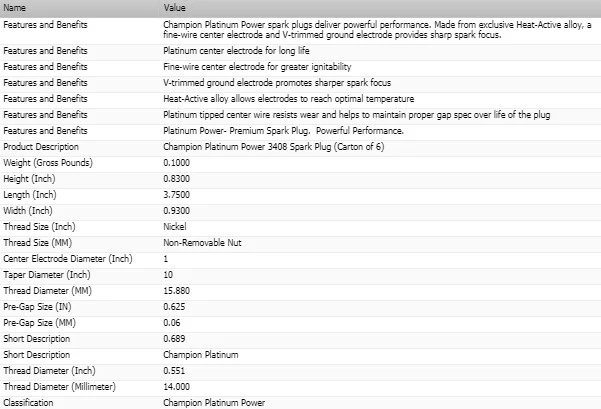This screenshot has height=409, width=601.
Task: Select the Thread Size (Inch) label
Action: click(39, 227)
